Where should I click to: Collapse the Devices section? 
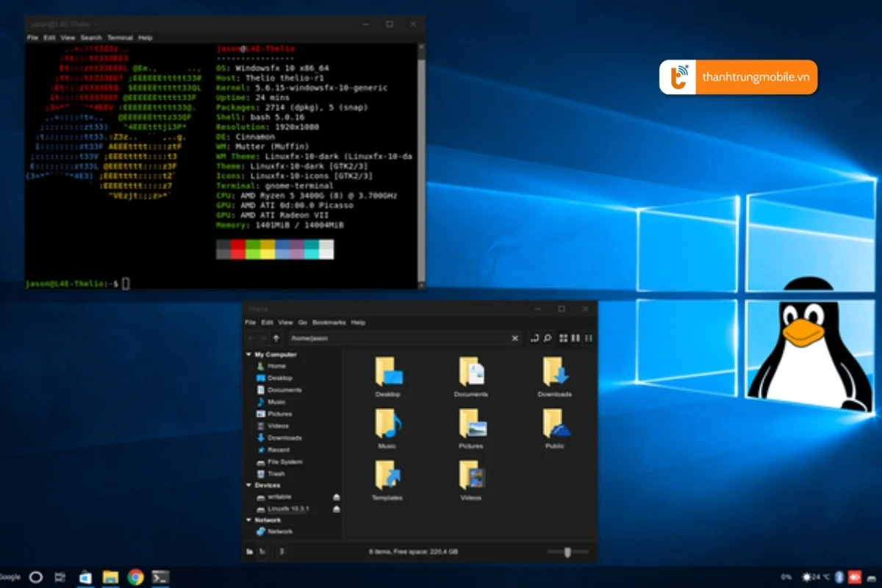248,486
